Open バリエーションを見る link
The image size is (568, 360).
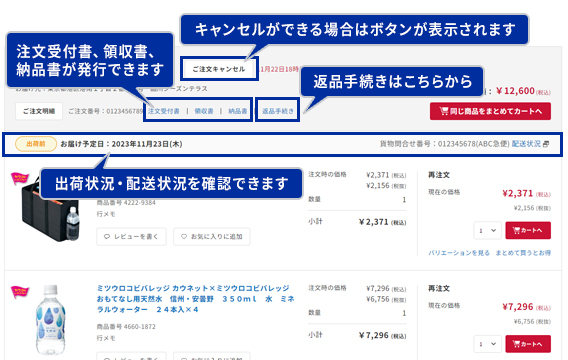pos(459,253)
